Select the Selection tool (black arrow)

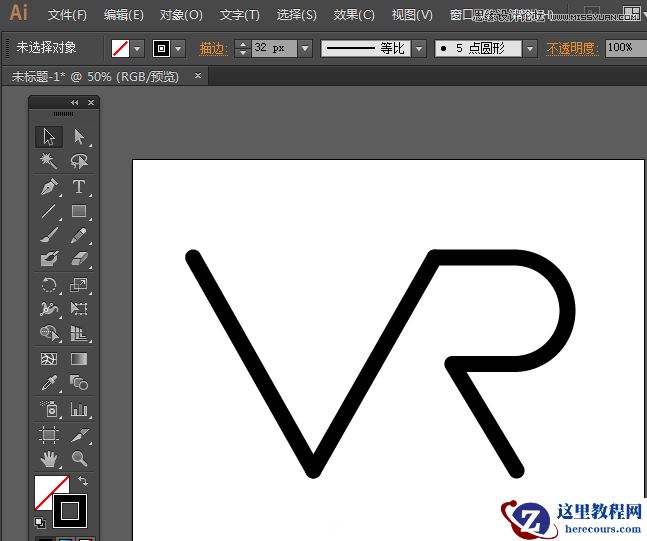click(49, 137)
